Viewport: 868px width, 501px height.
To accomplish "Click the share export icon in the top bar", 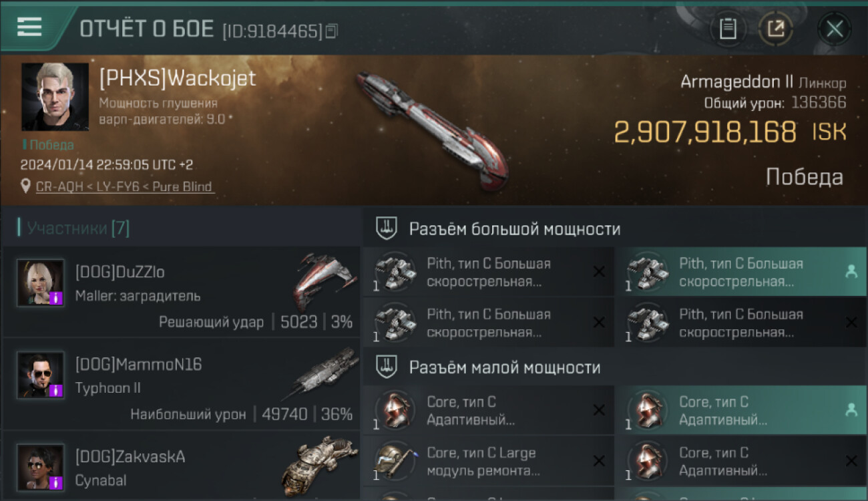I will [776, 29].
